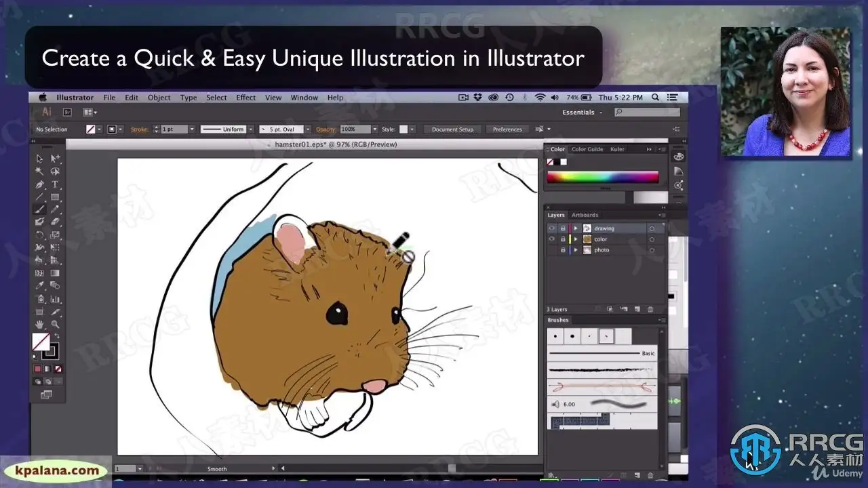This screenshot has width=868, height=488.
Task: Swap fill and stroke colors
Action: (x=56, y=336)
